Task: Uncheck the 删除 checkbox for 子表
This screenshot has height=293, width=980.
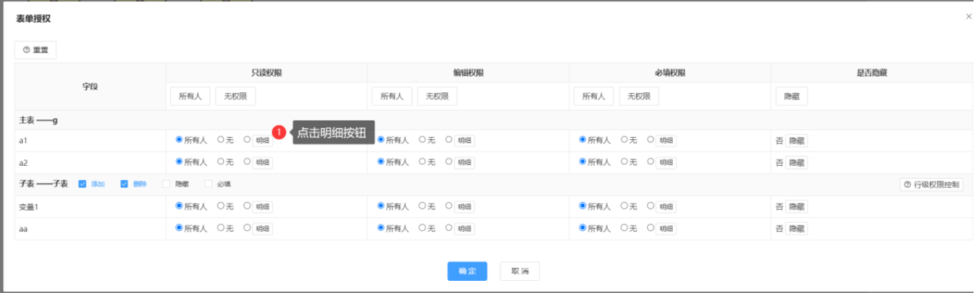Action: pyautogui.click(x=125, y=184)
